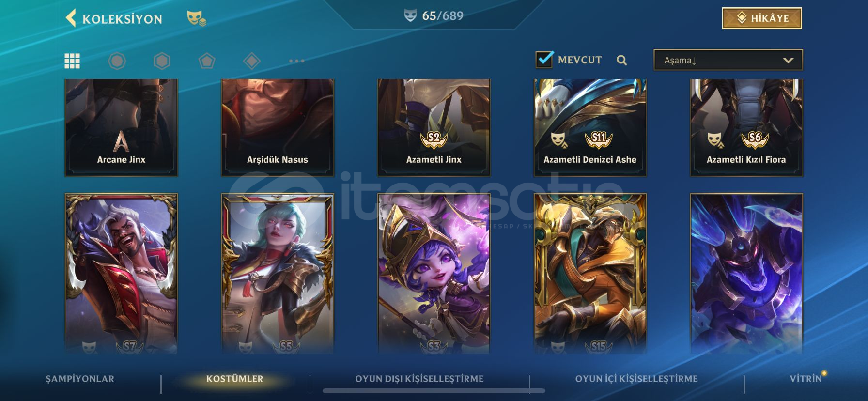Image resolution: width=868 pixels, height=401 pixels.
Task: Select the Azametli Denizci Ashe skin card
Action: pyautogui.click(x=590, y=127)
